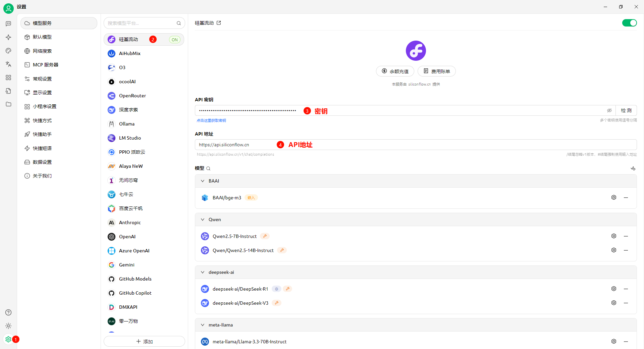
Task: Open the painting palette icon in sidebar
Action: [8, 51]
